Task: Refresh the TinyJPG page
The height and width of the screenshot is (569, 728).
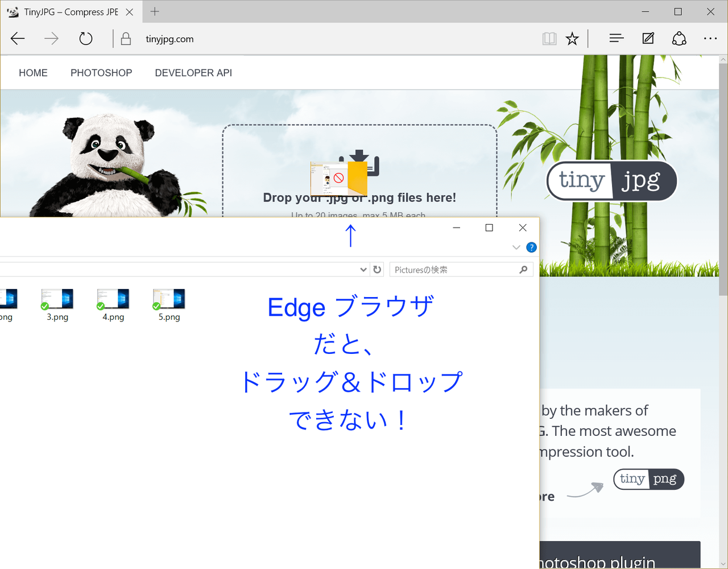Action: [x=86, y=39]
